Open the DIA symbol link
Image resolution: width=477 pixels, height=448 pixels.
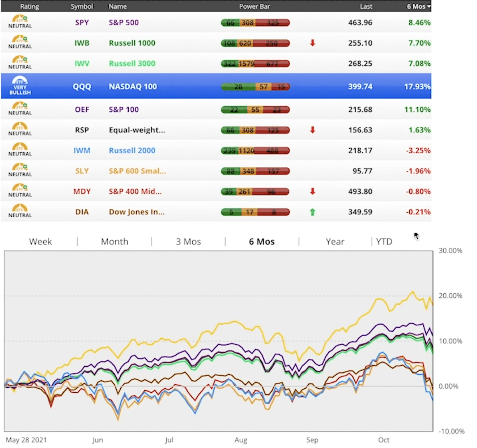tap(82, 212)
